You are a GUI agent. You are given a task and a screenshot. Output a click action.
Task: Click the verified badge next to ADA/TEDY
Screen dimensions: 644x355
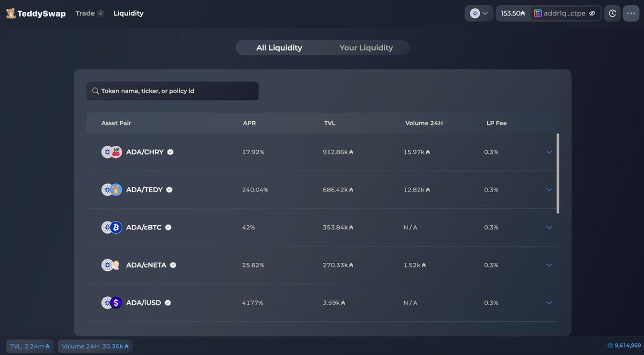point(169,190)
